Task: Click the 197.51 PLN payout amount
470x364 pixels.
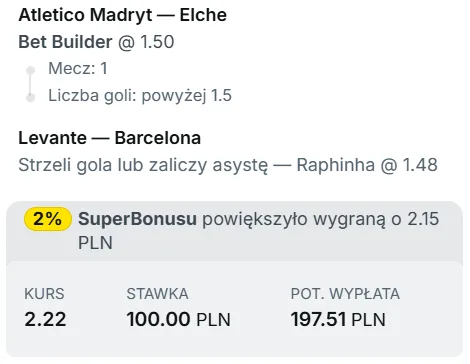Action: pos(338,319)
